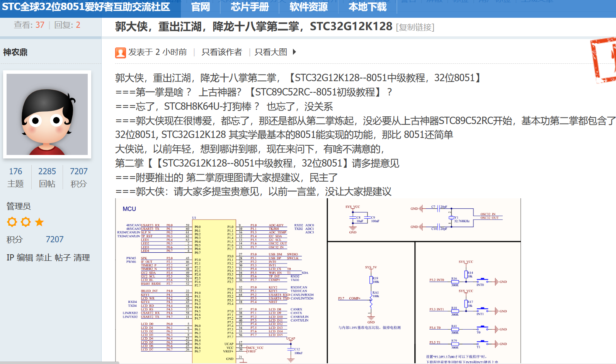Viewport: 616px width, 364px height.
Task: Open the 禁止 admin link
Action: (44, 258)
